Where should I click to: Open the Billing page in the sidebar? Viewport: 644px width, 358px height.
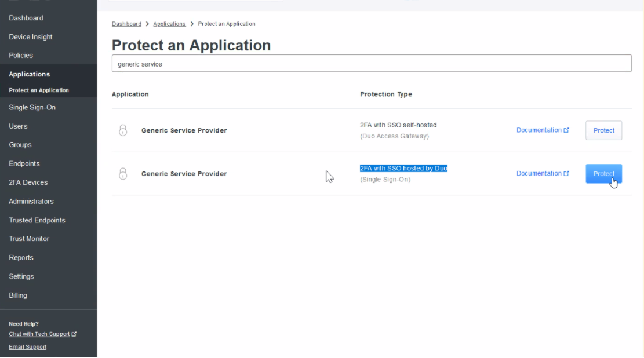[18, 295]
